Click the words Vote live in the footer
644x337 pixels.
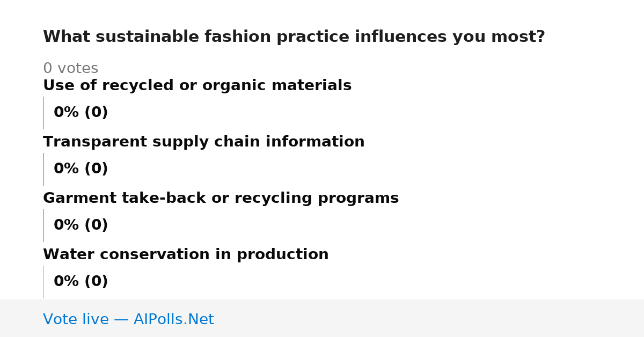pyautogui.click(x=76, y=319)
